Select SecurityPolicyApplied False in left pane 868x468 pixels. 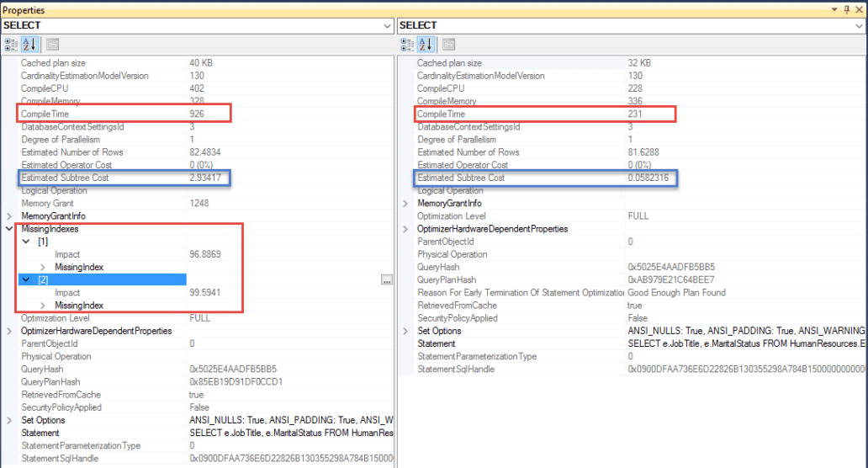[x=205, y=407]
